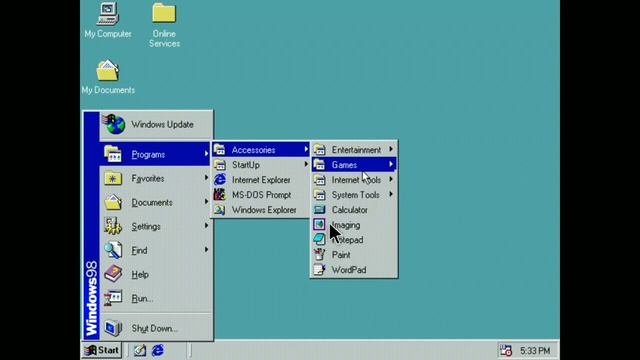Expand the Games submenu arrow
The width and height of the screenshot is (640, 360).
(x=391, y=164)
